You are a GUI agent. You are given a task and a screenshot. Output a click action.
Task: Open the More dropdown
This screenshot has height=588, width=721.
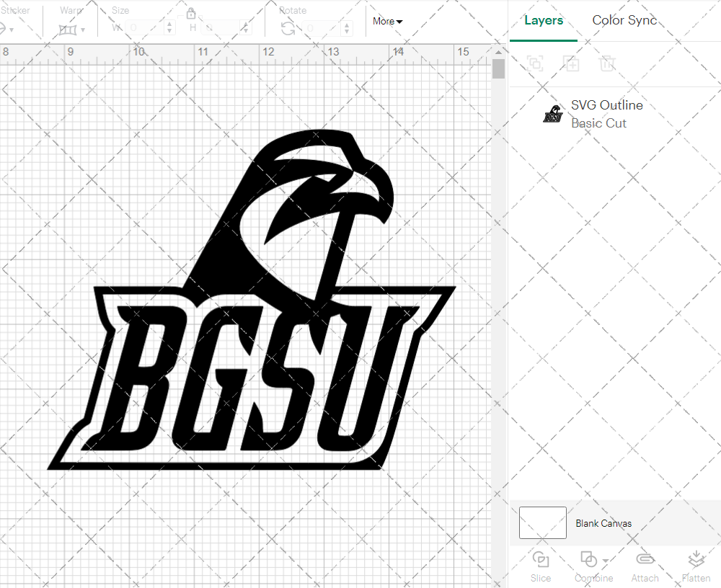coord(387,22)
